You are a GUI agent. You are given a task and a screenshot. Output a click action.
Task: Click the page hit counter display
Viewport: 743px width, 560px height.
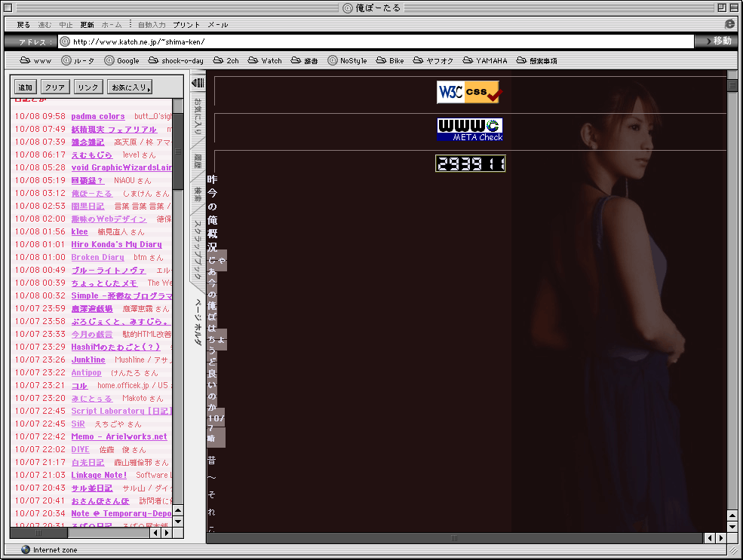coord(470,164)
